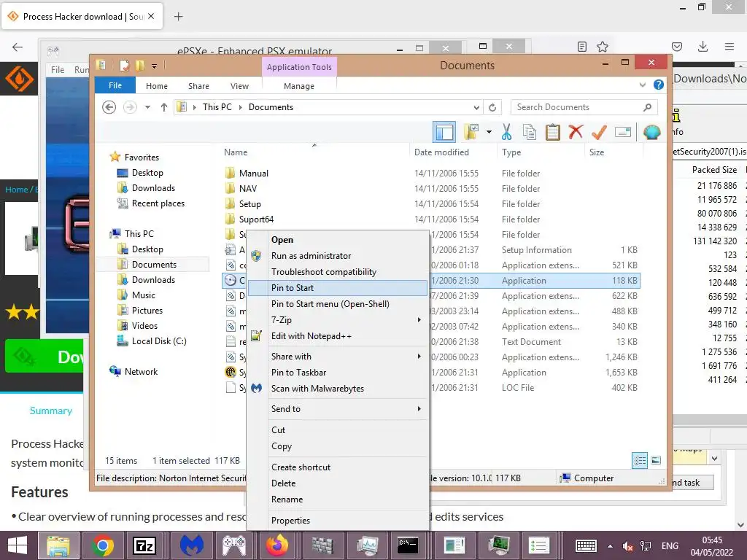
Task: Open the File ribbon tab
Action: pos(115,85)
